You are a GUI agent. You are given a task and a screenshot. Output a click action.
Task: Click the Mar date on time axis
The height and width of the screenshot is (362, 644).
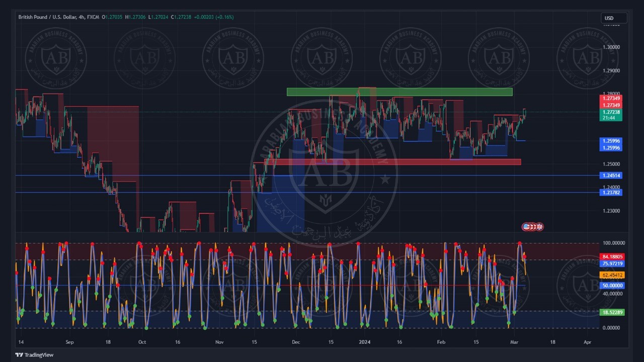pos(514,342)
